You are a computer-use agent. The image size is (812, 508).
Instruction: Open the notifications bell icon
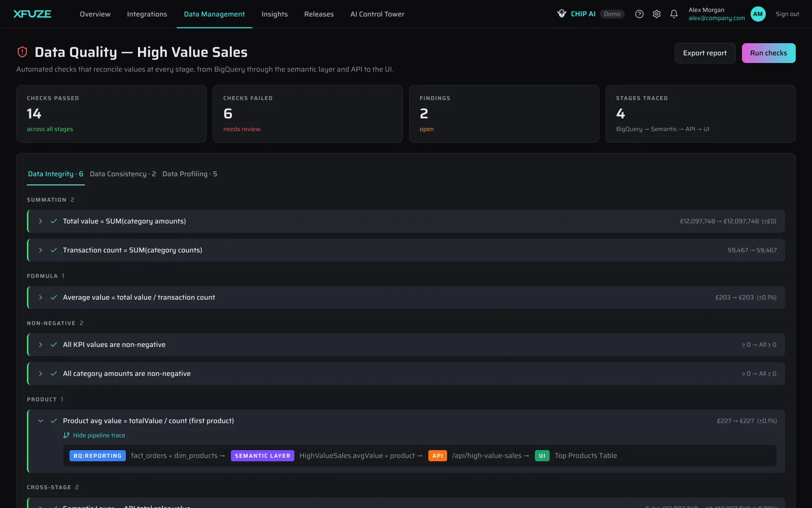click(674, 14)
